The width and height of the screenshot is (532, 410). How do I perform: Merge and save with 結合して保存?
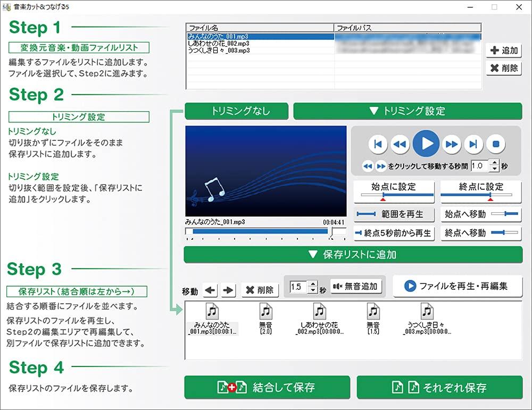pos(267,388)
